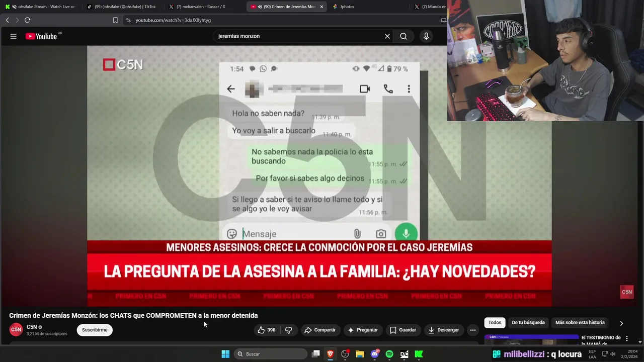The image size is (644, 362).
Task: Select the 'Más sobre esta historia' chip
Action: point(580,323)
